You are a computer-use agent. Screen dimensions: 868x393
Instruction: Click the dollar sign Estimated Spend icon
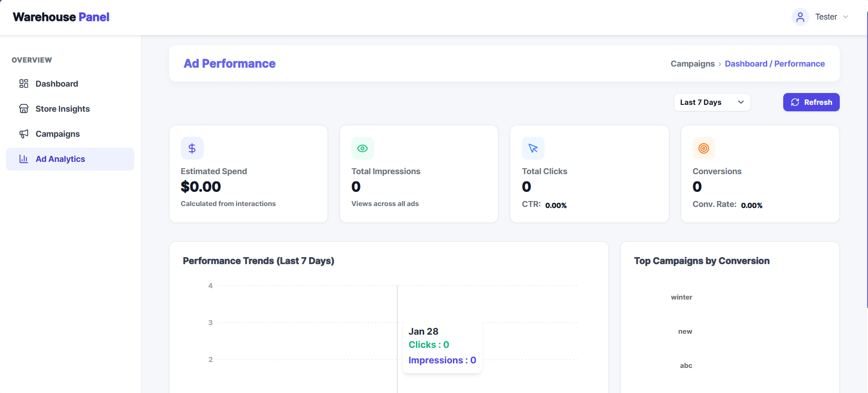[x=192, y=148]
